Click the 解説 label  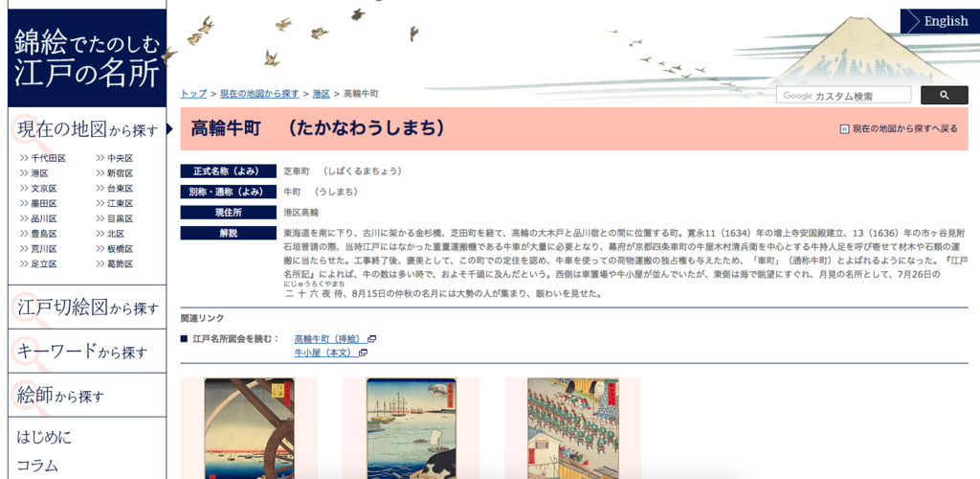coord(228,233)
